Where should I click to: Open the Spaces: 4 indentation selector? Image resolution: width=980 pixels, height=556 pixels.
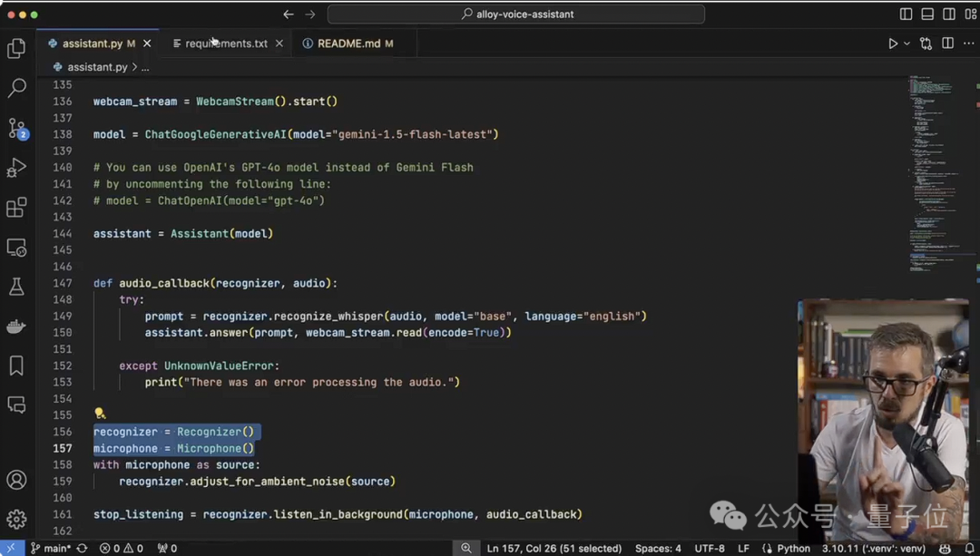point(658,549)
